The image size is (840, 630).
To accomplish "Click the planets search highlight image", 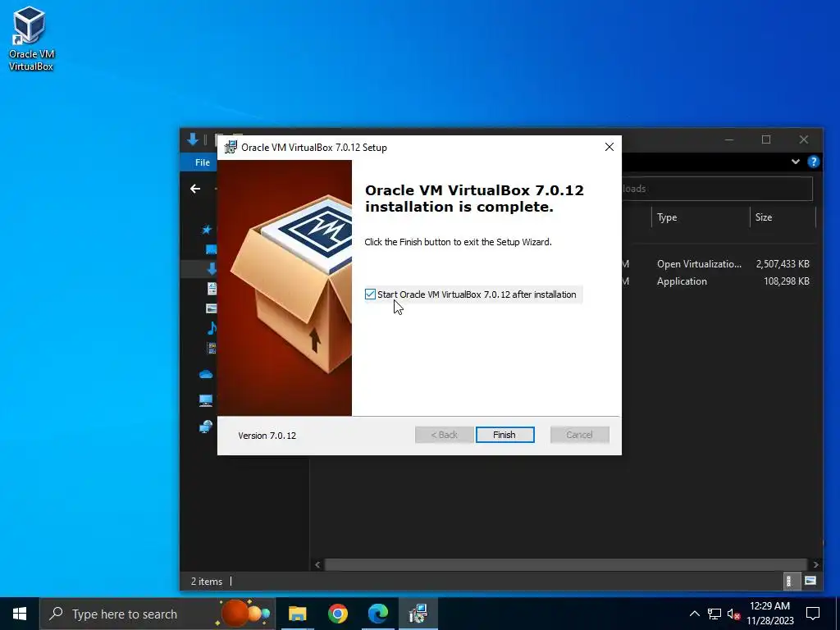I will coord(244,614).
